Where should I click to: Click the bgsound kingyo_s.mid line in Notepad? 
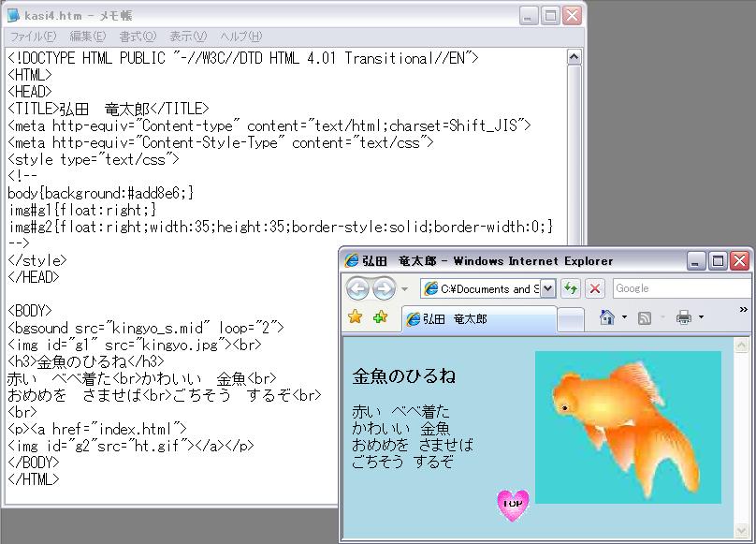(x=146, y=329)
